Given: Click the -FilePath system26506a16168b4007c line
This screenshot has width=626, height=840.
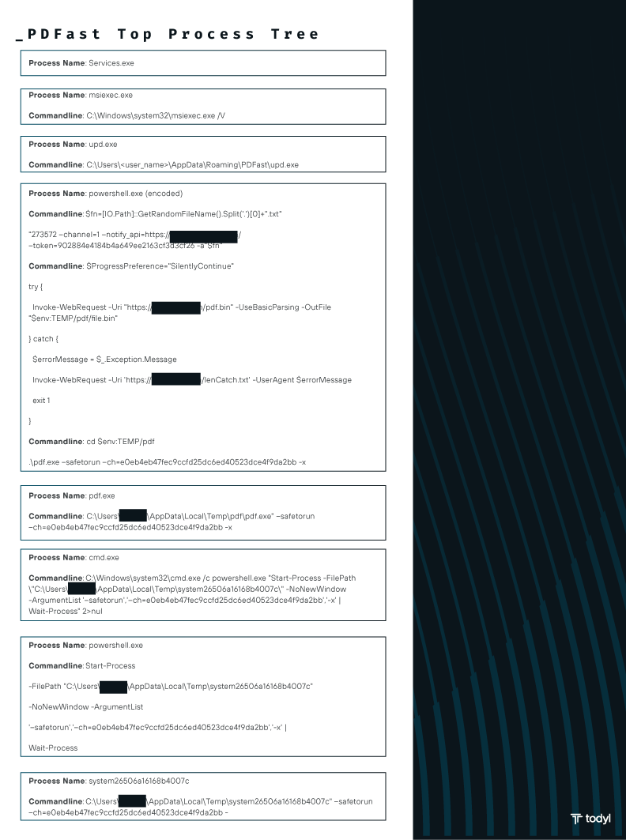Looking at the screenshot, I should point(171,686).
